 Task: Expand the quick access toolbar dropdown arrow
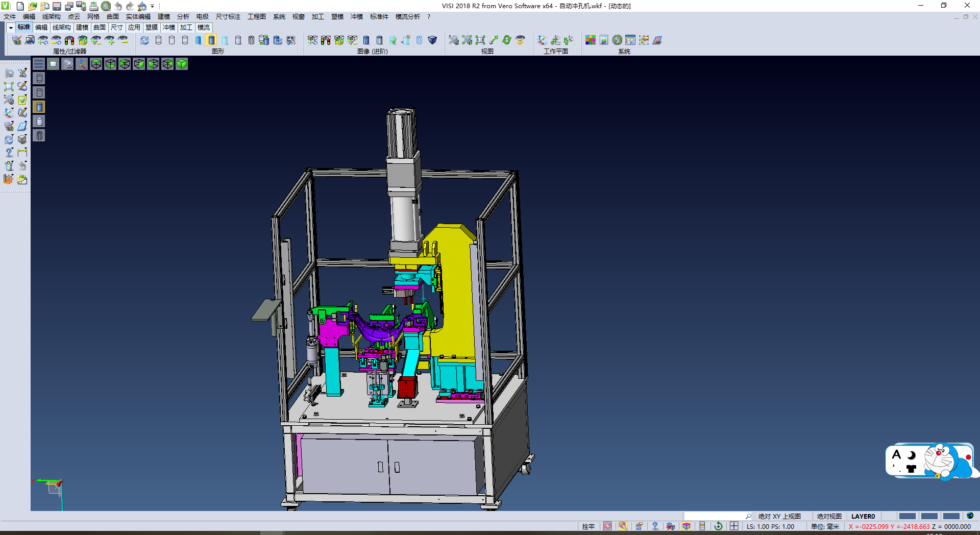point(153,7)
